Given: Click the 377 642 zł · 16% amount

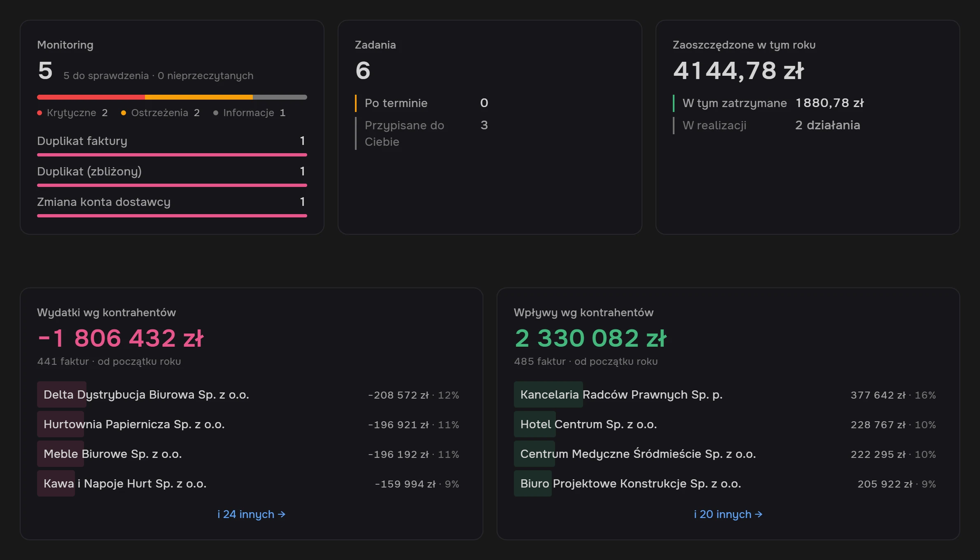Looking at the screenshot, I should tap(893, 395).
